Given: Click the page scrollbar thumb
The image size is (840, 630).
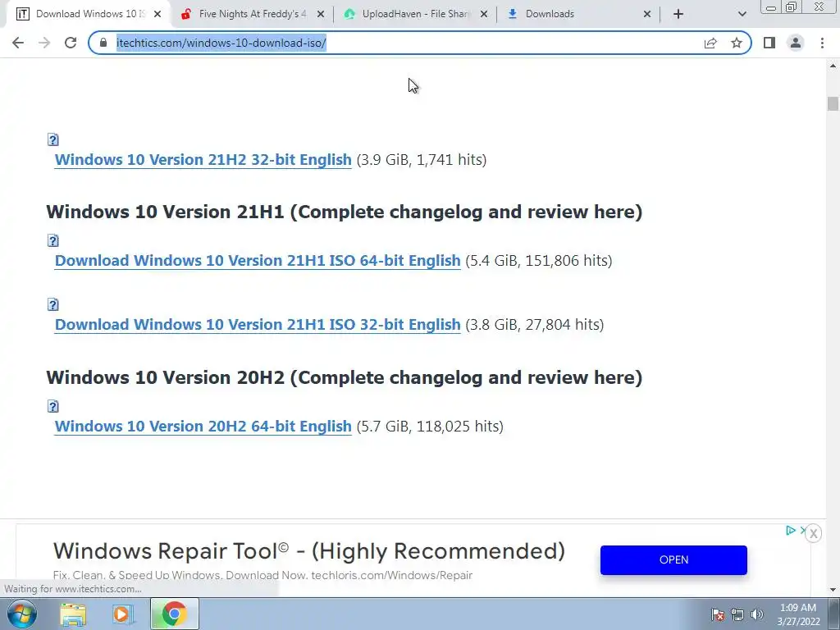Looking at the screenshot, I should 833,103.
